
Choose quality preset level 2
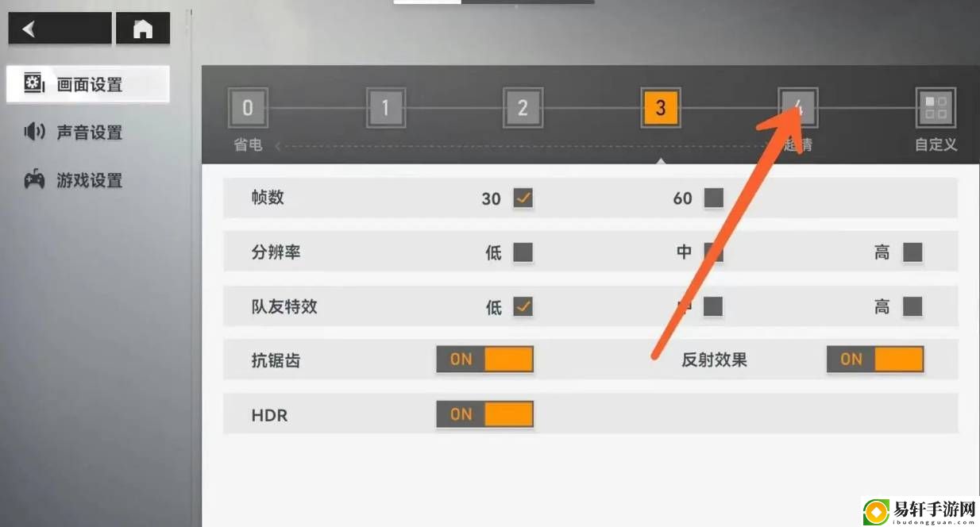coord(523,108)
